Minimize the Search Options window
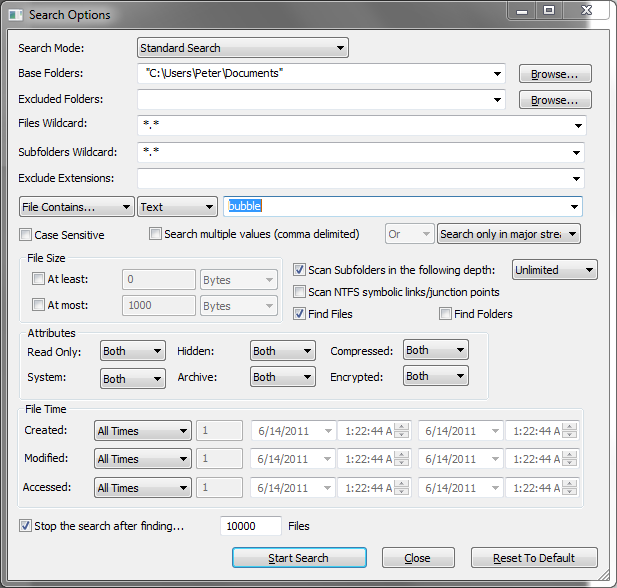617x588 pixels. 522,11
